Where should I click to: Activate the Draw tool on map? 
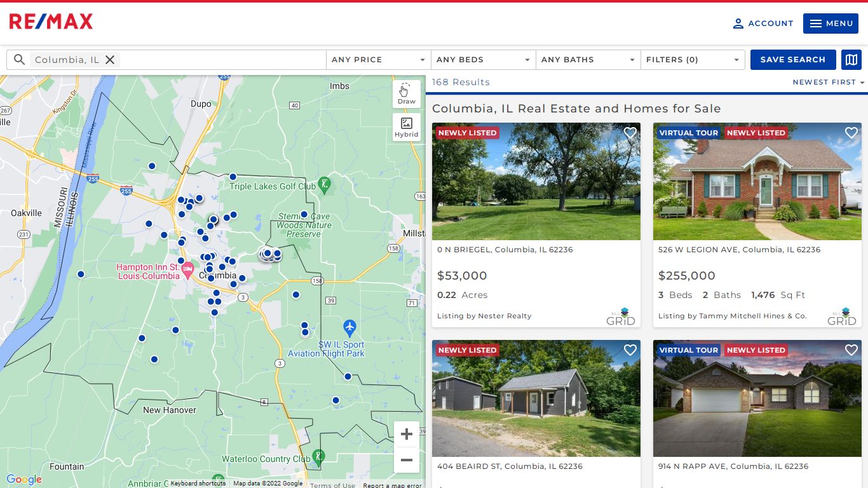[407, 94]
